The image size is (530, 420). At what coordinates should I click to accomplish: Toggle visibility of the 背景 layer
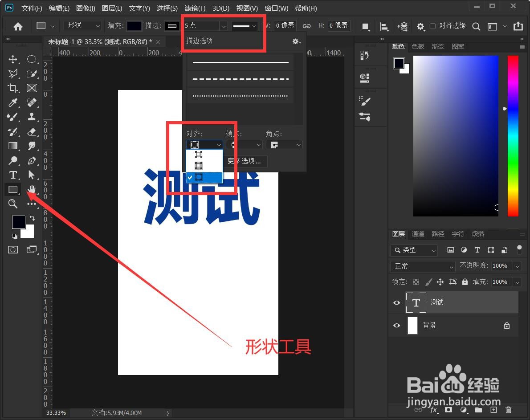pyautogui.click(x=396, y=326)
